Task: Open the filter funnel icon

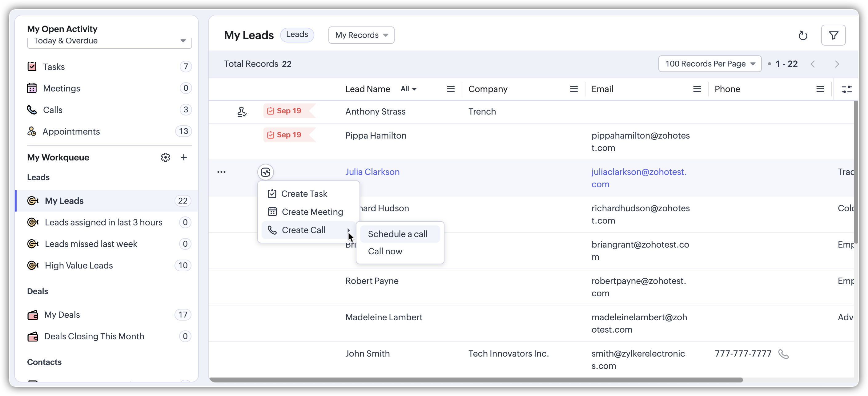Action: (833, 35)
